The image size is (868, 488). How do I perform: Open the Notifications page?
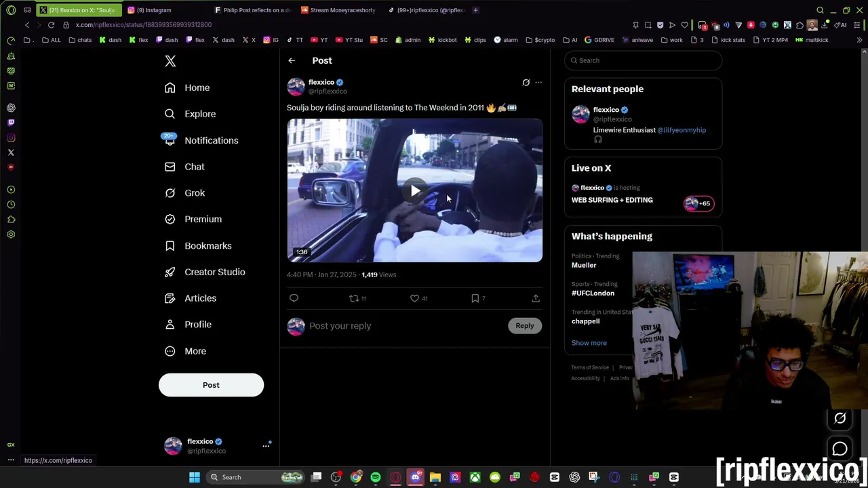click(202, 140)
